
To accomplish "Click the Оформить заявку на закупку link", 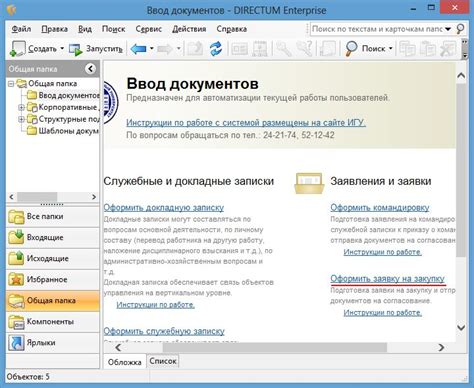I will click(388, 279).
